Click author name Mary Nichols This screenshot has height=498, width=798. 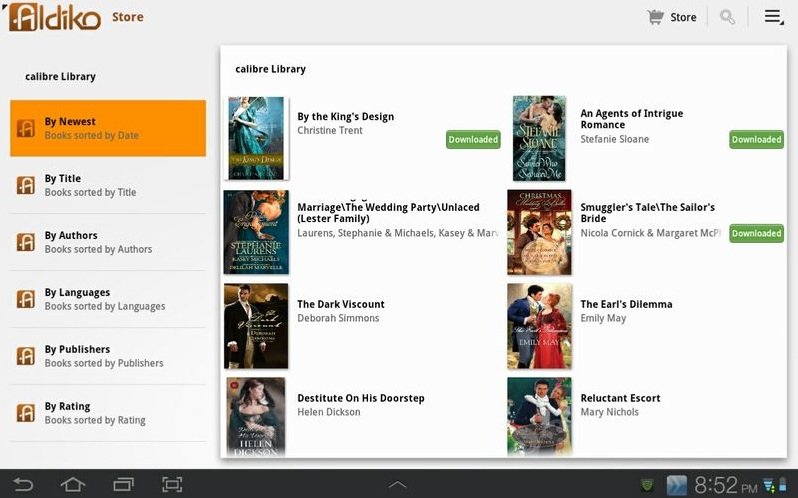click(x=610, y=412)
